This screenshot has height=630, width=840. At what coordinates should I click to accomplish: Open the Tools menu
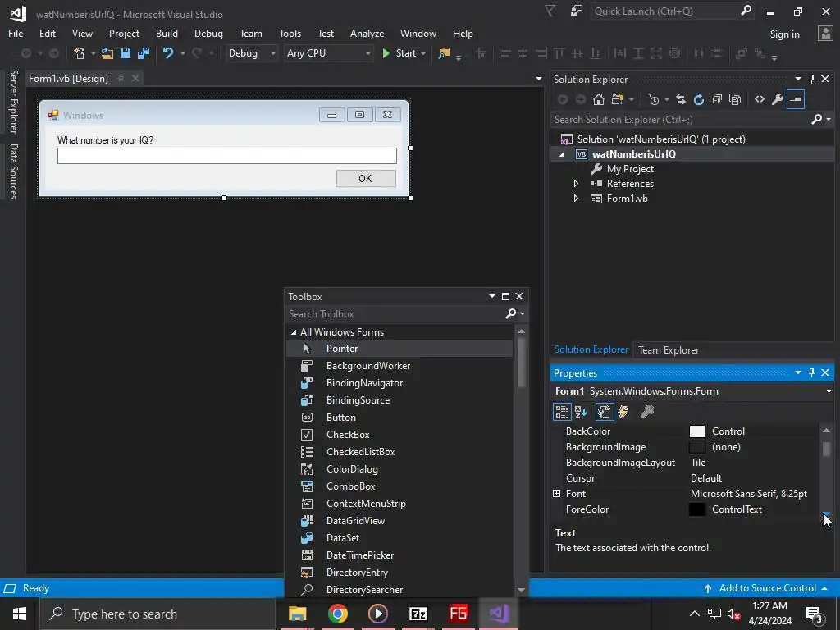click(x=290, y=33)
